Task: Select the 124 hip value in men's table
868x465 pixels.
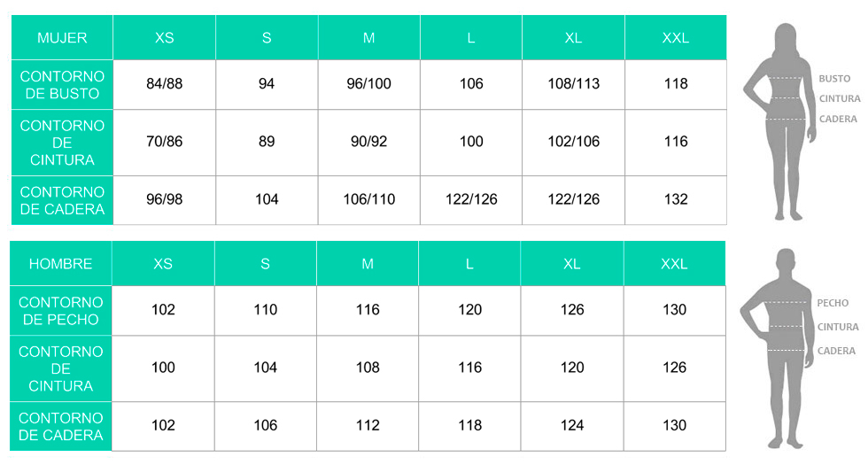Action: (572, 425)
